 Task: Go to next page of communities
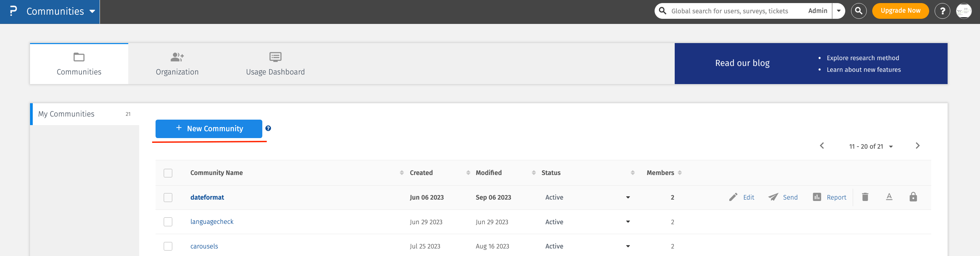pos(918,146)
